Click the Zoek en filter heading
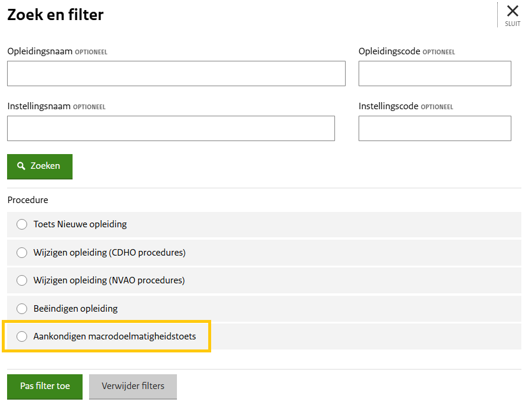532x402 pixels. click(55, 15)
